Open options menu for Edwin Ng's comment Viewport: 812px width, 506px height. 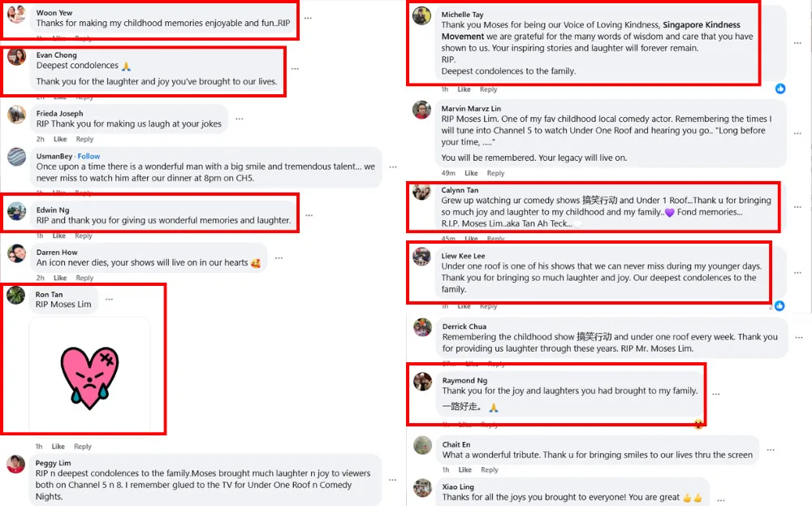point(307,216)
